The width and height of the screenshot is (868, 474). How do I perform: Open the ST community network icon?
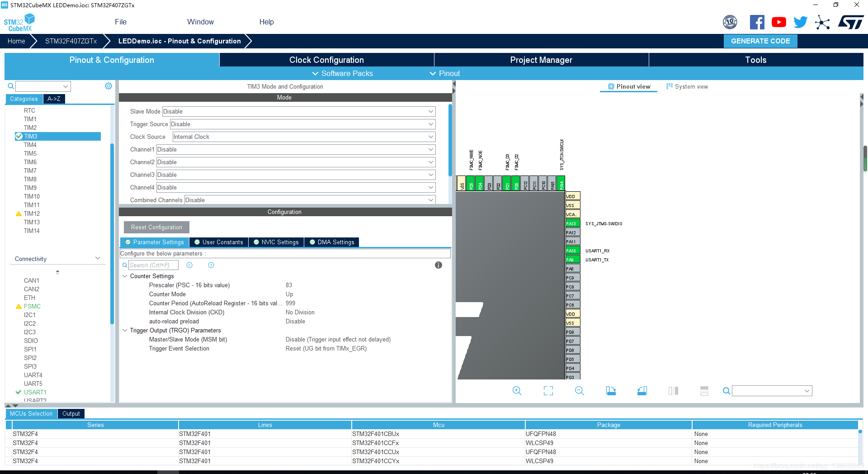click(x=822, y=22)
